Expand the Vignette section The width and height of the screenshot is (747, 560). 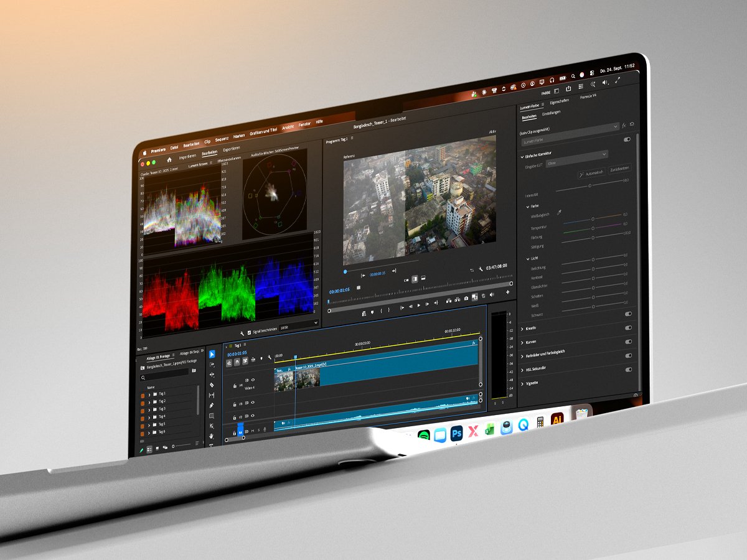[522, 384]
